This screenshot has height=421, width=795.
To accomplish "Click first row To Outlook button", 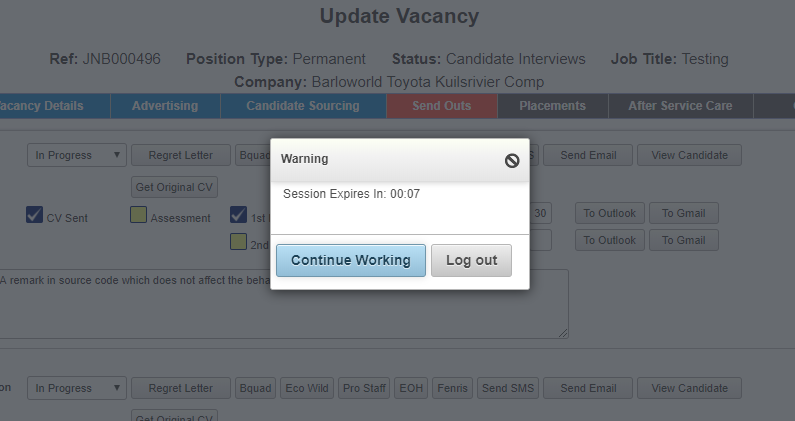I will pos(610,213).
